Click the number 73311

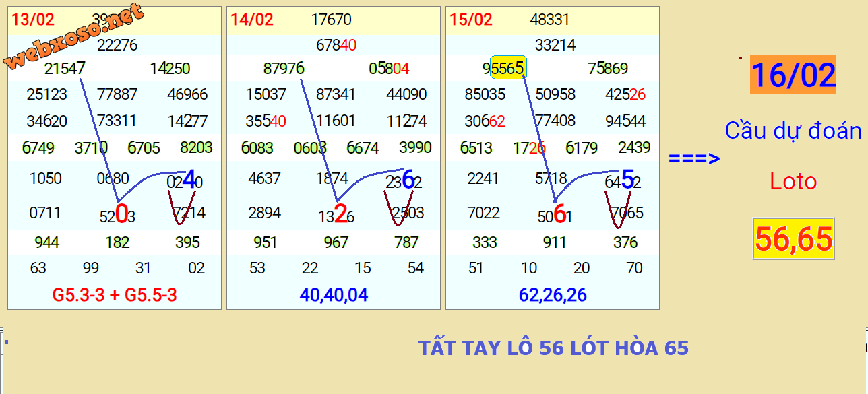click(117, 121)
